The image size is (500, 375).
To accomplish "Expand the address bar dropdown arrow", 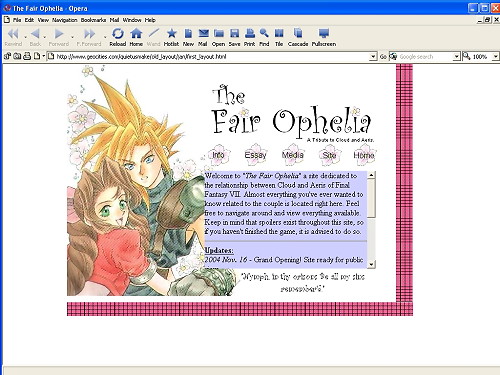I will tap(373, 57).
